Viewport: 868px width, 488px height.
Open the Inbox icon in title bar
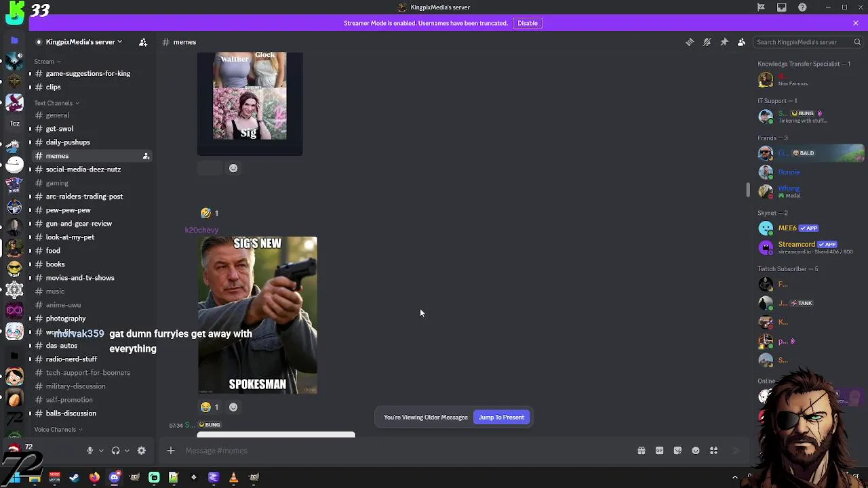782,7
